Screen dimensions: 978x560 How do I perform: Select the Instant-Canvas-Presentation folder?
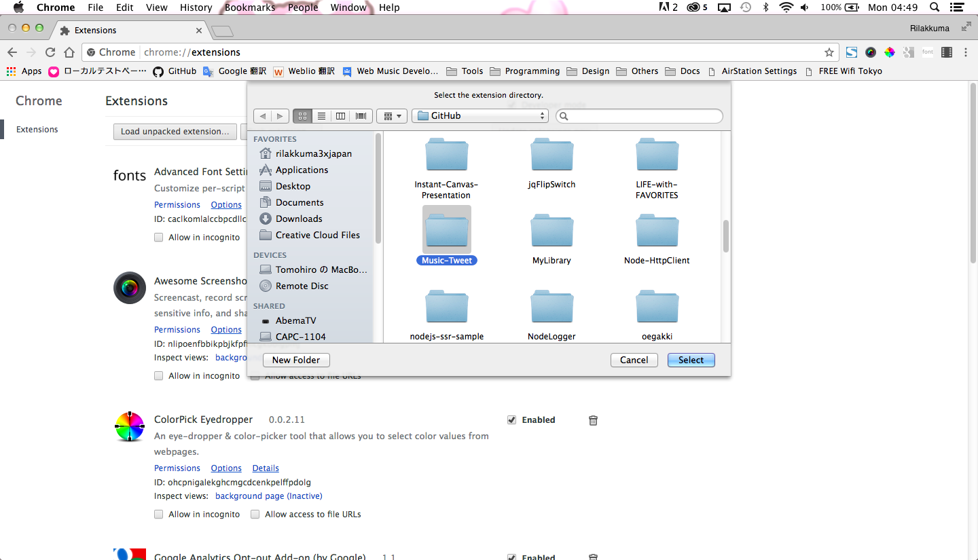coord(447,168)
